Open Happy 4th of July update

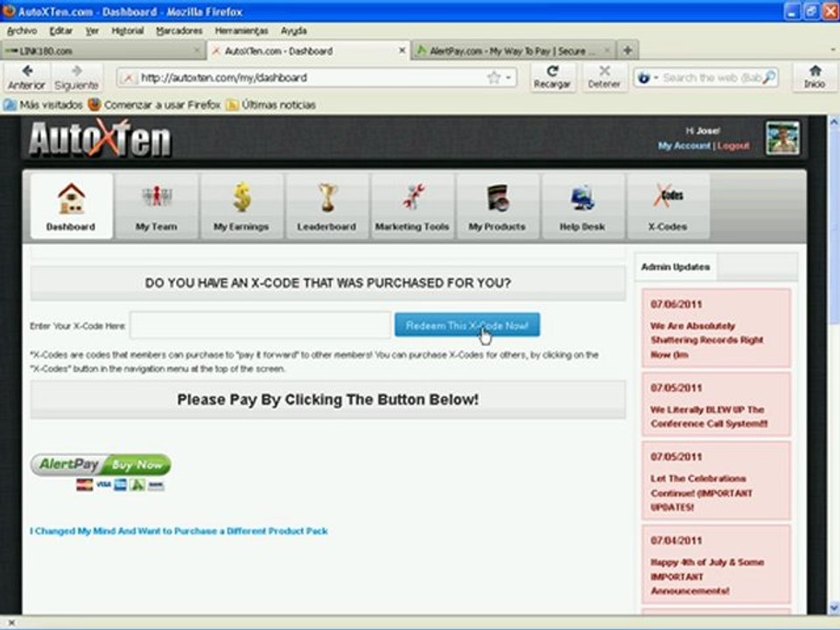[x=717, y=564]
